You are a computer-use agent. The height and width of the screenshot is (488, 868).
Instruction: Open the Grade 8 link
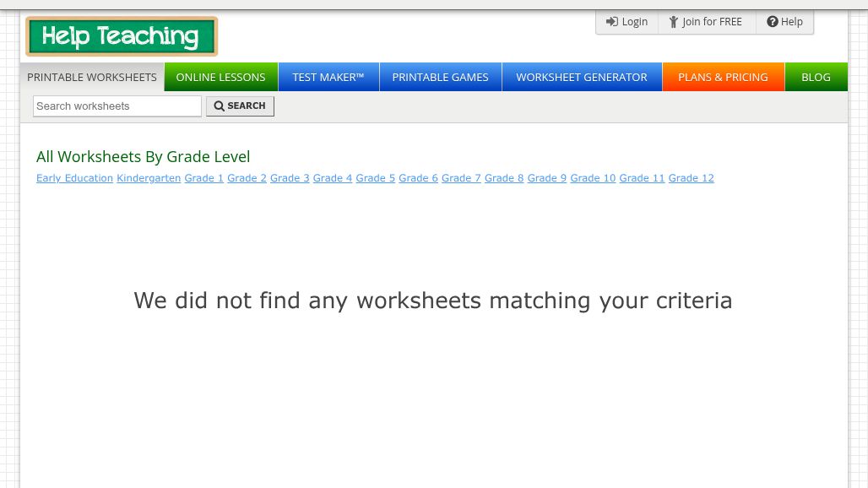tap(504, 178)
